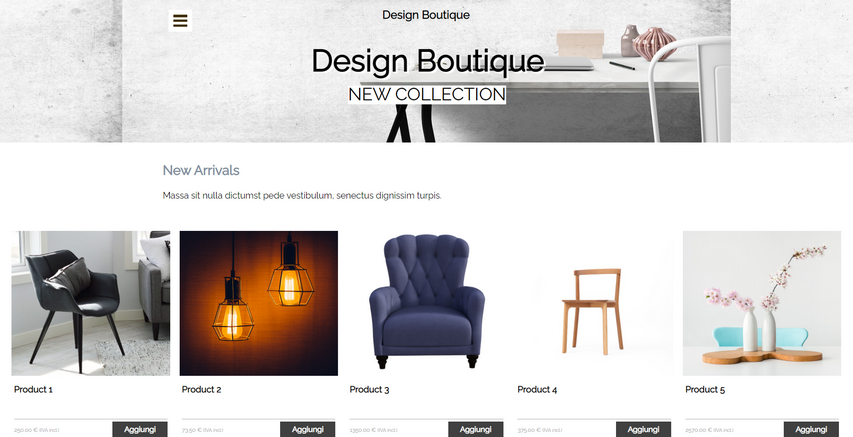853x437 pixels.
Task: Open the flower vases product image
Action: click(762, 303)
